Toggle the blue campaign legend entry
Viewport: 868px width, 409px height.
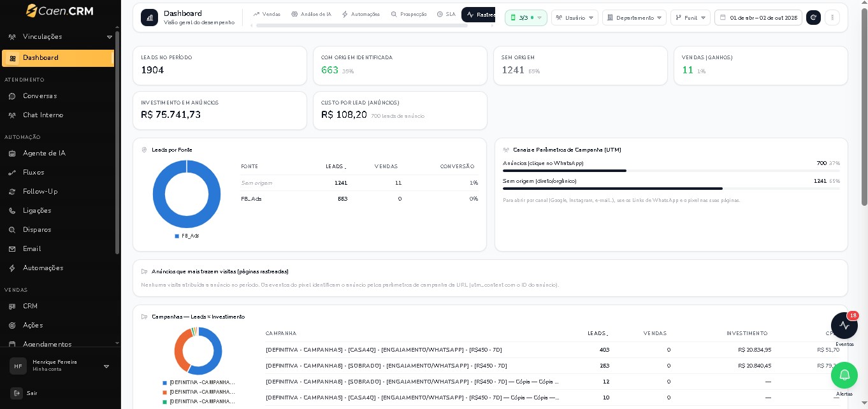click(x=199, y=382)
